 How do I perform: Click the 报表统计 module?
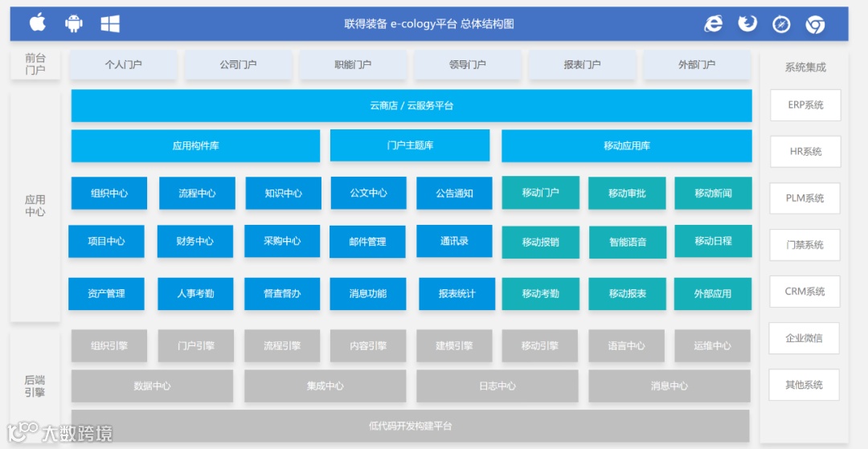[x=457, y=294]
